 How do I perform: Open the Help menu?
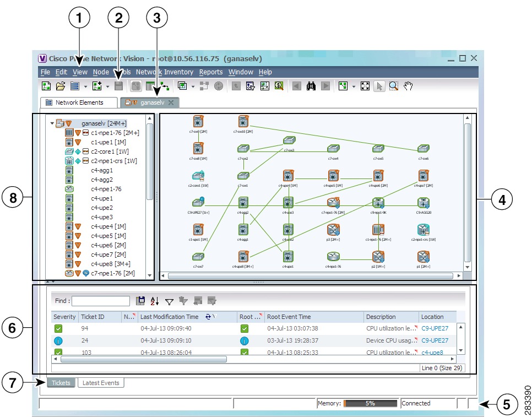[x=265, y=72]
